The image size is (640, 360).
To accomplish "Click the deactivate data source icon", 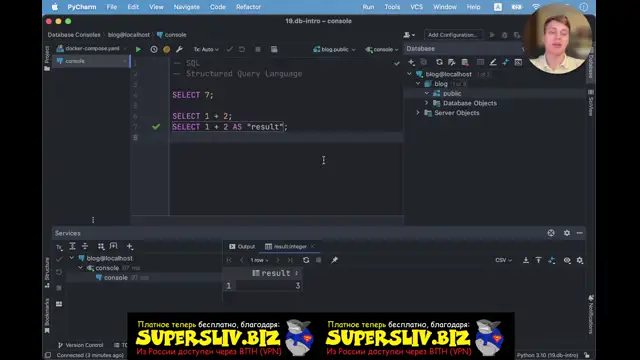I will pos(465,62).
